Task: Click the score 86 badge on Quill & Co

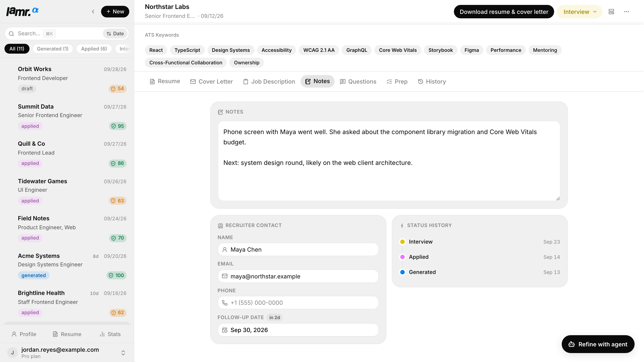Action: point(117,163)
